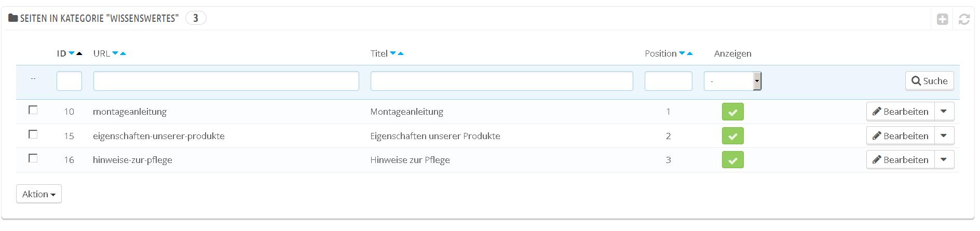The height and width of the screenshot is (231, 980).
Task: Click the add new page plus icon
Action: 942,19
